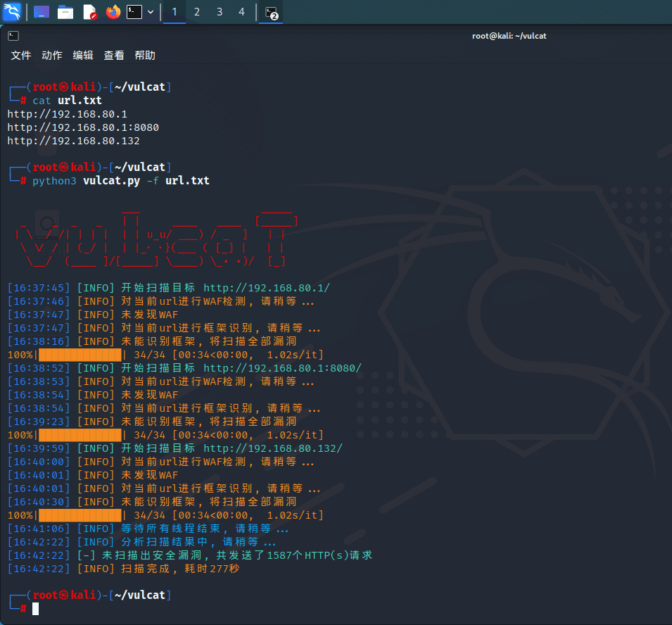The image size is (672, 625).
Task: Switch to workspace 1
Action: point(175,12)
